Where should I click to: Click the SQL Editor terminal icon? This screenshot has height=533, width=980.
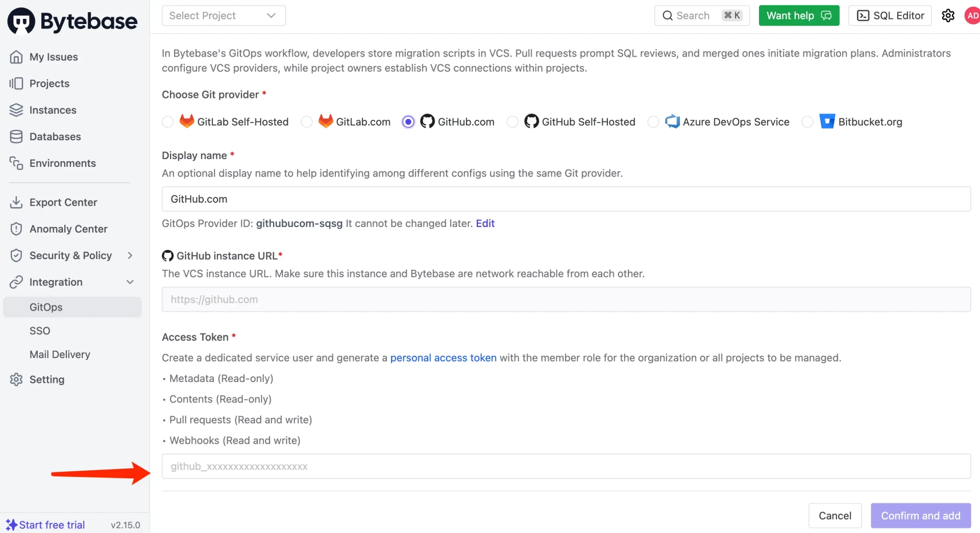click(863, 16)
